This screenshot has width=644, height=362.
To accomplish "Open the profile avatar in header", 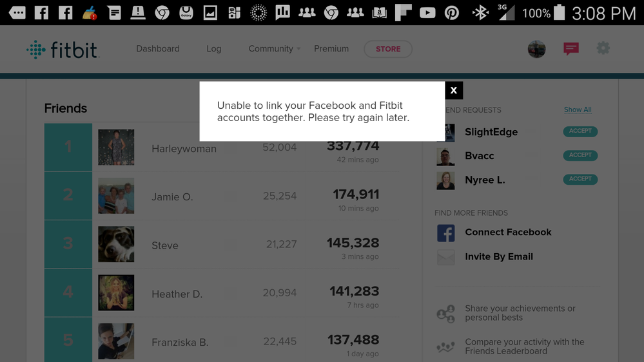I will point(536,49).
